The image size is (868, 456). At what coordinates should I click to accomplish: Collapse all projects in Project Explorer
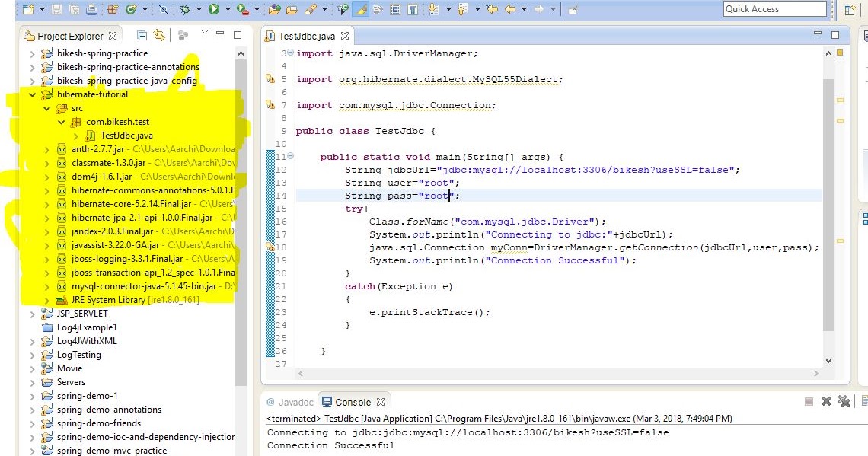click(142, 36)
